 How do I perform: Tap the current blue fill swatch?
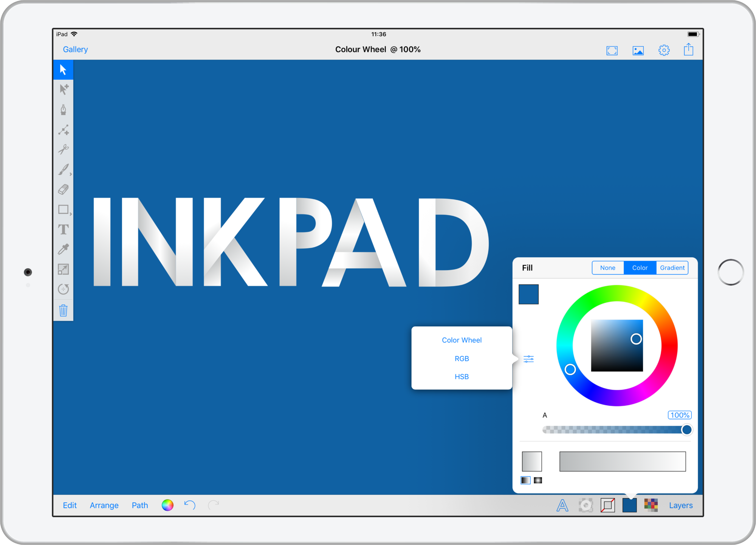click(x=528, y=294)
